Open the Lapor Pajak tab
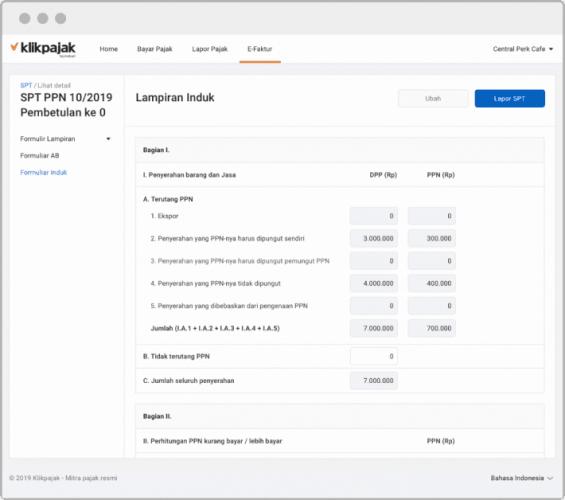The width and height of the screenshot is (565, 500). (x=210, y=49)
